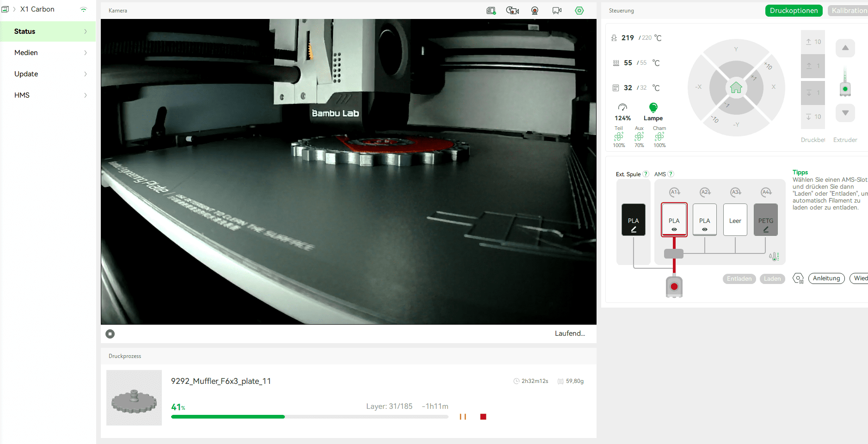Click the print progress bar

[x=309, y=417]
